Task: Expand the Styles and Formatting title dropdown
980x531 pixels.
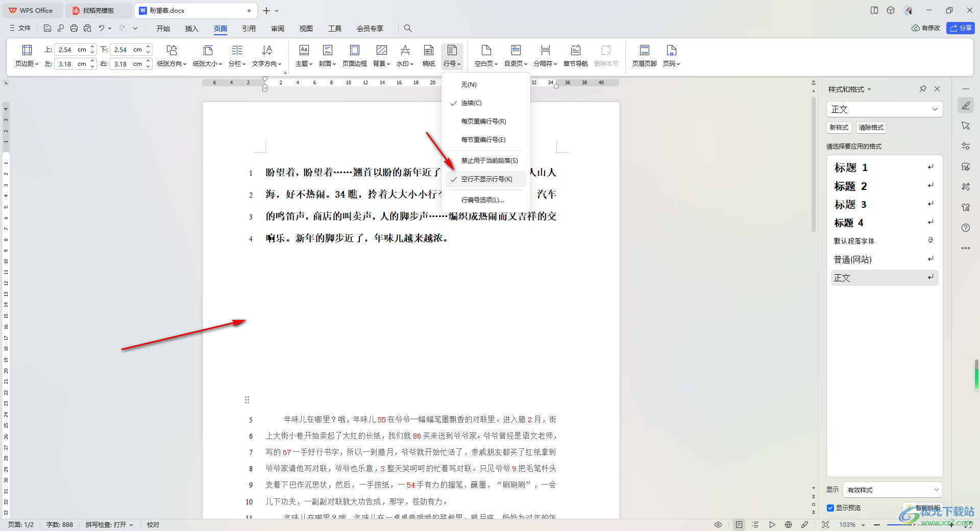Action: click(869, 89)
